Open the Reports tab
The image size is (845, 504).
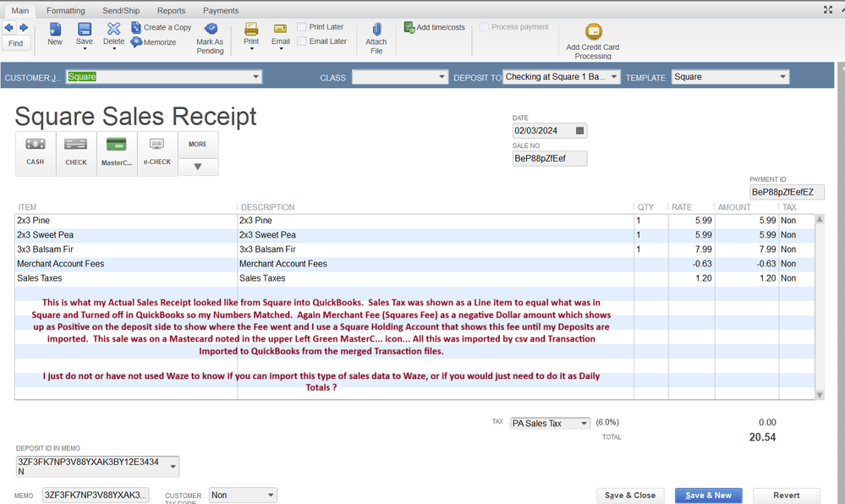pyautogui.click(x=171, y=11)
